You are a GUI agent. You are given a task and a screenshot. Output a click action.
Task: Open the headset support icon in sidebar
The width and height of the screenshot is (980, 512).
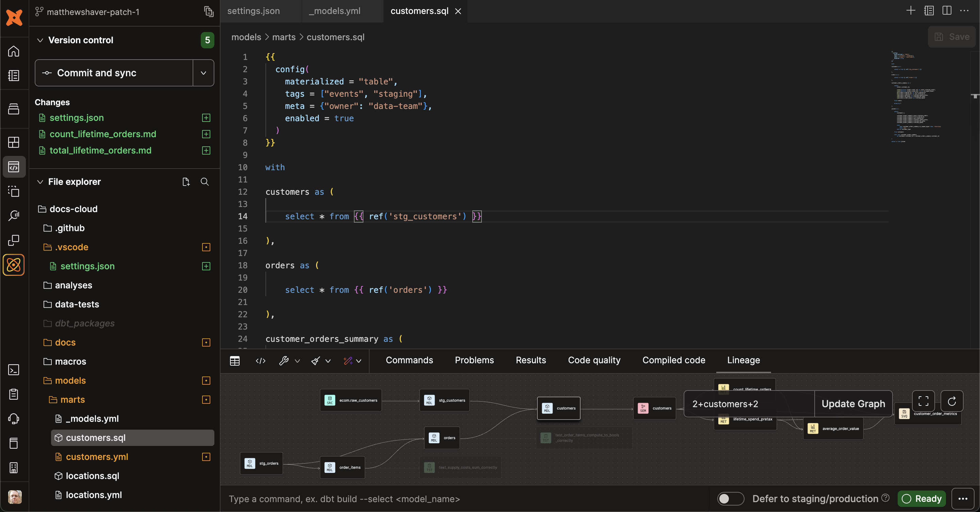tap(14, 418)
